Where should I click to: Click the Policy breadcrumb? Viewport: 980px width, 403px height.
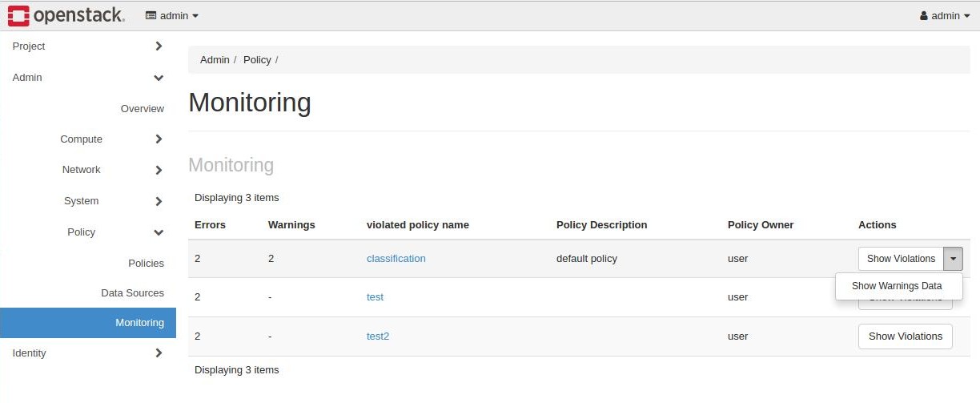pyautogui.click(x=257, y=60)
